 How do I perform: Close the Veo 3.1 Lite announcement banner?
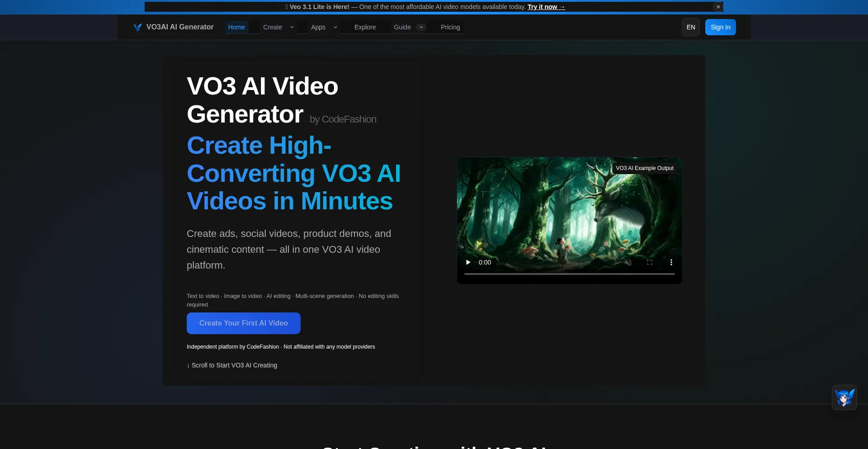click(x=718, y=7)
